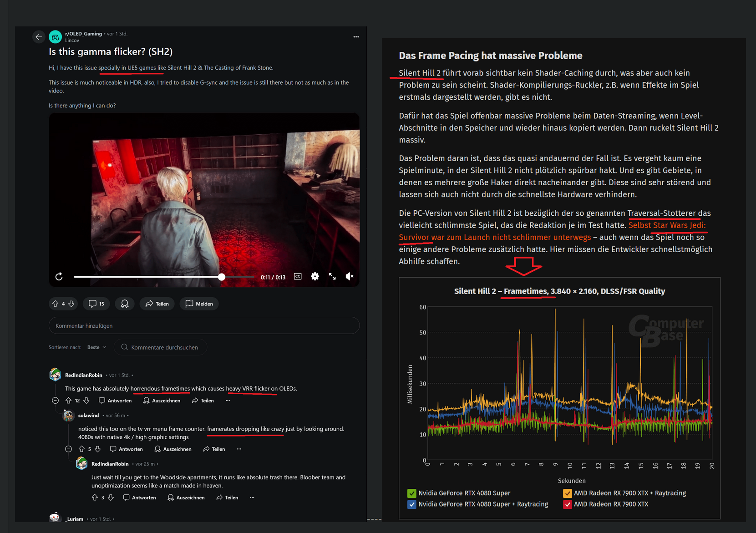The width and height of the screenshot is (756, 533).
Task: Downvote the Woodside apartments comment
Action: [x=111, y=497]
